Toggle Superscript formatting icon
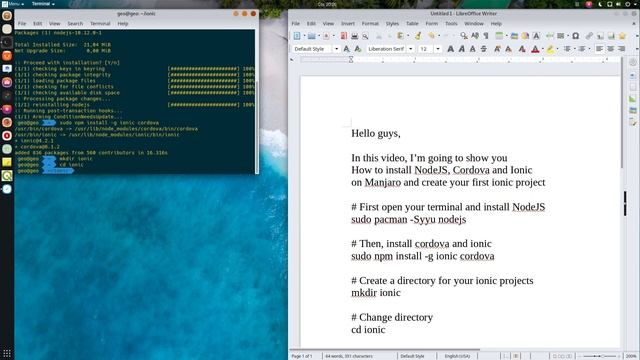The width and height of the screenshot is (640, 360). 497,49
